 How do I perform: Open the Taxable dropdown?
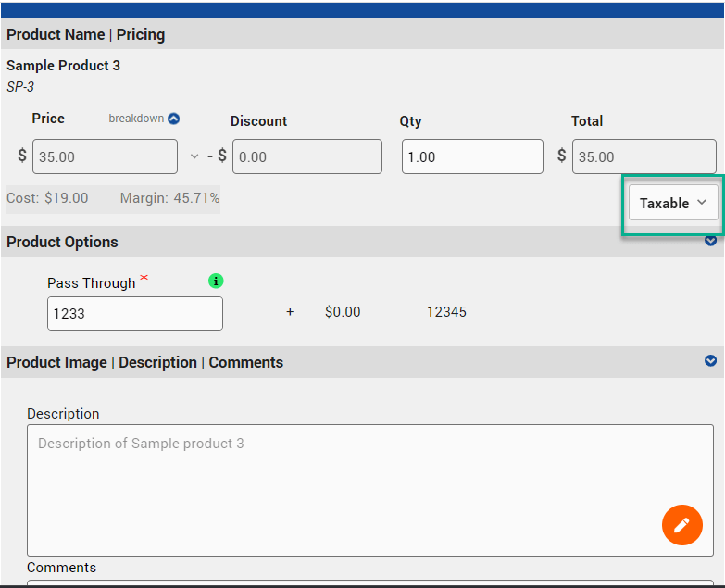pyautogui.click(x=673, y=204)
